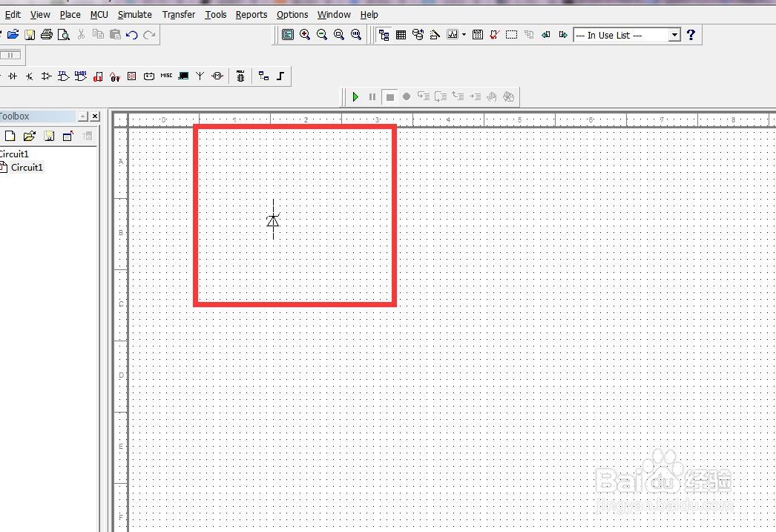
Task: Place a TTL logic component
Action: [x=63, y=76]
